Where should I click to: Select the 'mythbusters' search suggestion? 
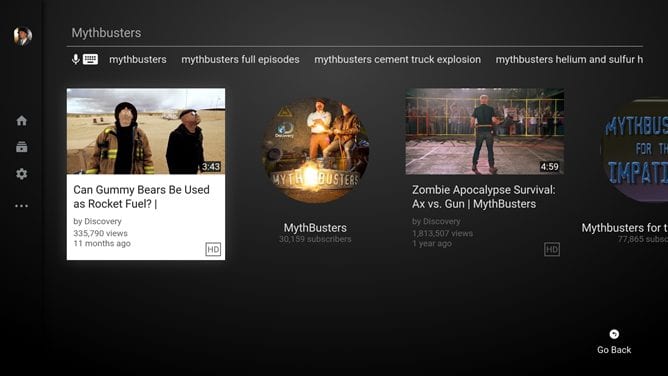point(138,60)
